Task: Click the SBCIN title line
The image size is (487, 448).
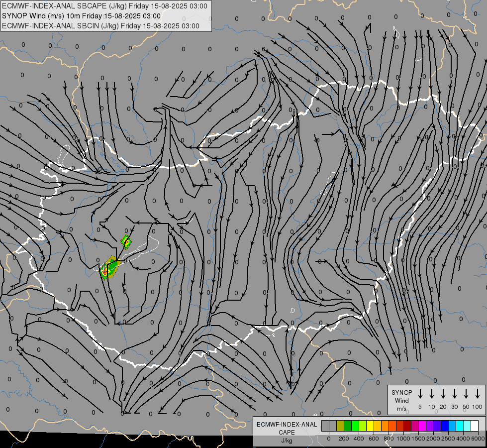Action: (x=100, y=26)
